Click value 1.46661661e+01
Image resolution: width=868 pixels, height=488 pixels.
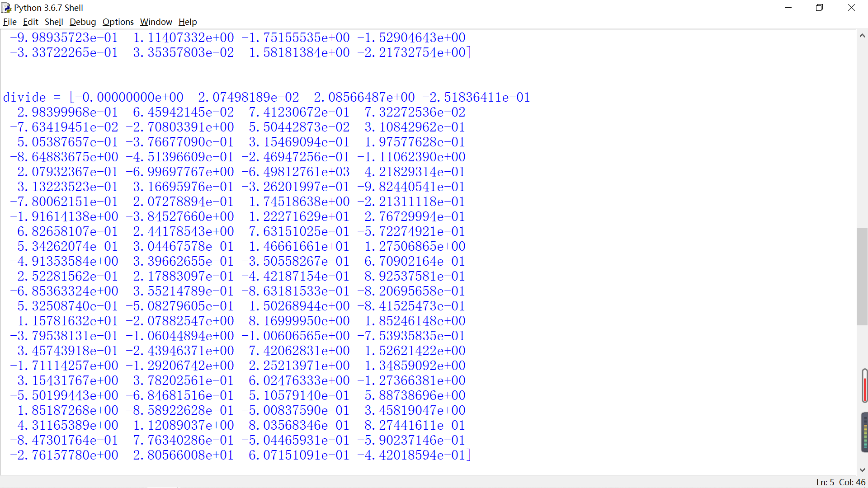(299, 246)
